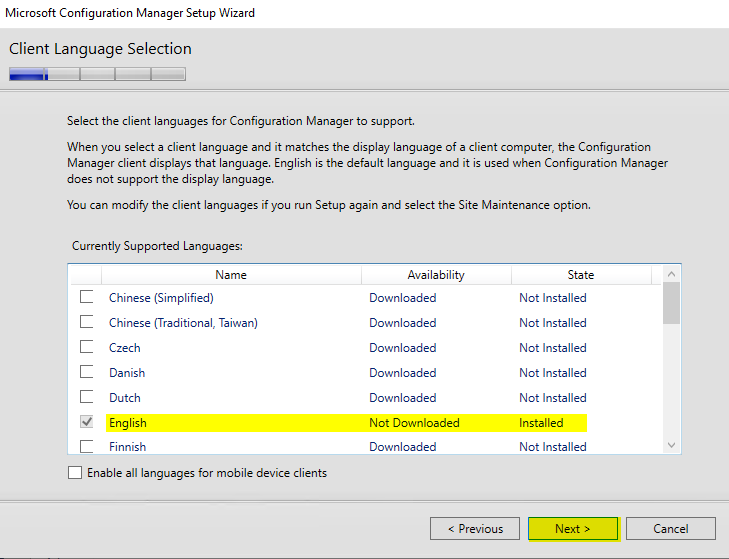This screenshot has width=729, height=559.
Task: Sort by the Name column header
Action: tap(231, 275)
